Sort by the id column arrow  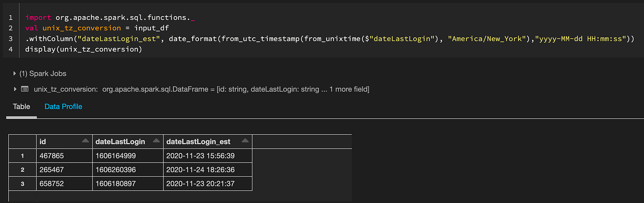(x=85, y=141)
